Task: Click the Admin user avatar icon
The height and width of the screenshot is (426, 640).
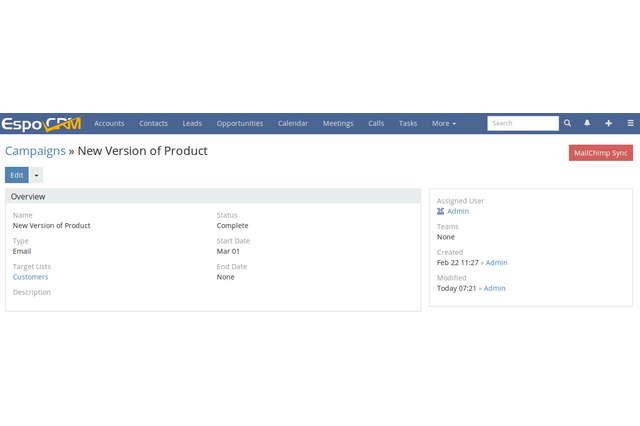Action: point(441,212)
